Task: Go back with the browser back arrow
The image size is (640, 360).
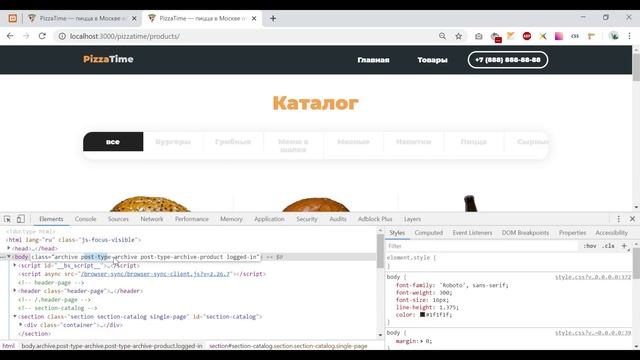Action: point(10,36)
